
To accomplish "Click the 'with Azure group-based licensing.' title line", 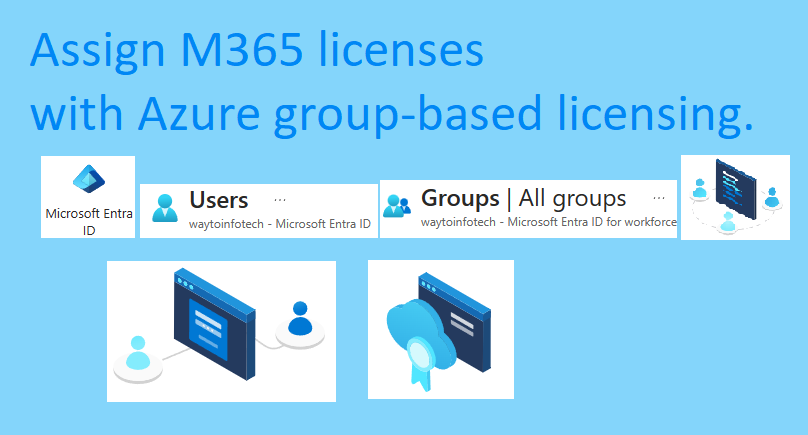I will point(392,114).
